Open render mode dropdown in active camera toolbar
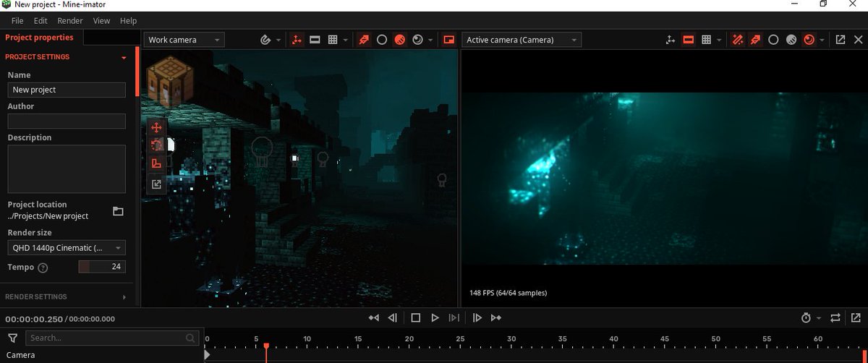The image size is (868, 363). tap(822, 40)
